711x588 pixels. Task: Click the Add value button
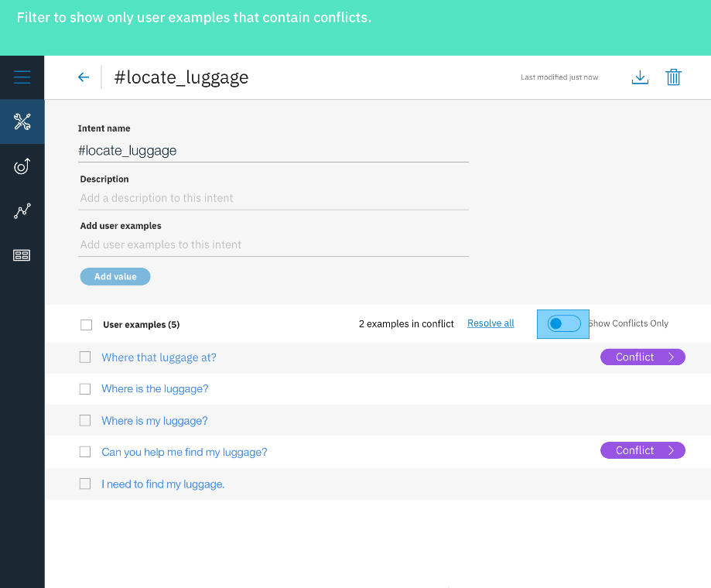pyautogui.click(x=115, y=276)
